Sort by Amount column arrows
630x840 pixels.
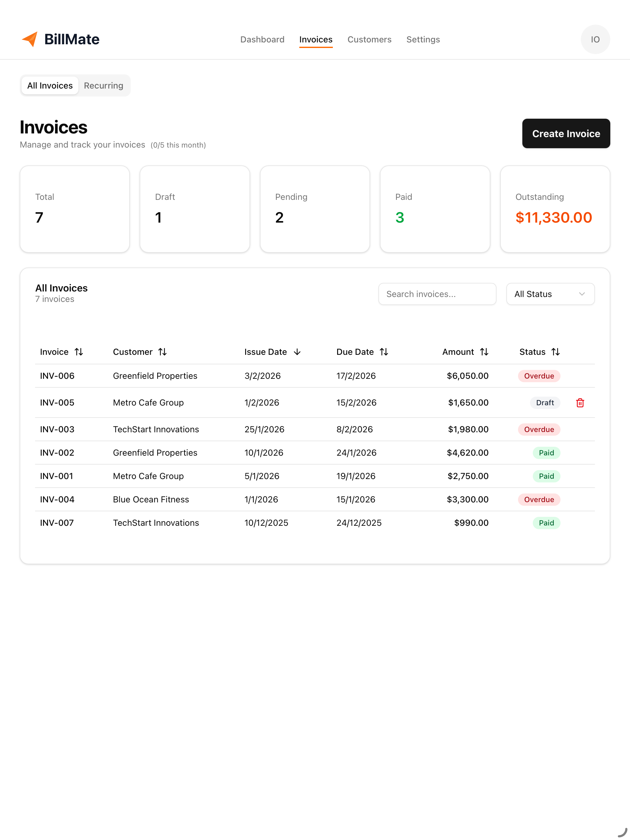pos(484,352)
